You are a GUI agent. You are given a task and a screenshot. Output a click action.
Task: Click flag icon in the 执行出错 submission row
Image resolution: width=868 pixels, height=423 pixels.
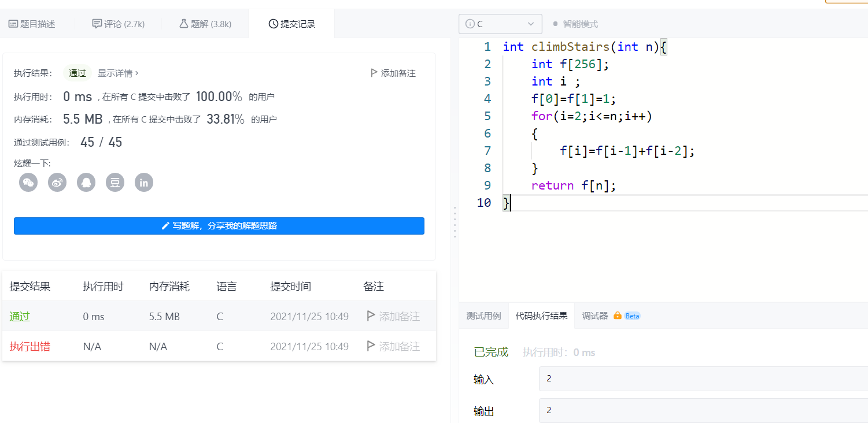coord(371,346)
